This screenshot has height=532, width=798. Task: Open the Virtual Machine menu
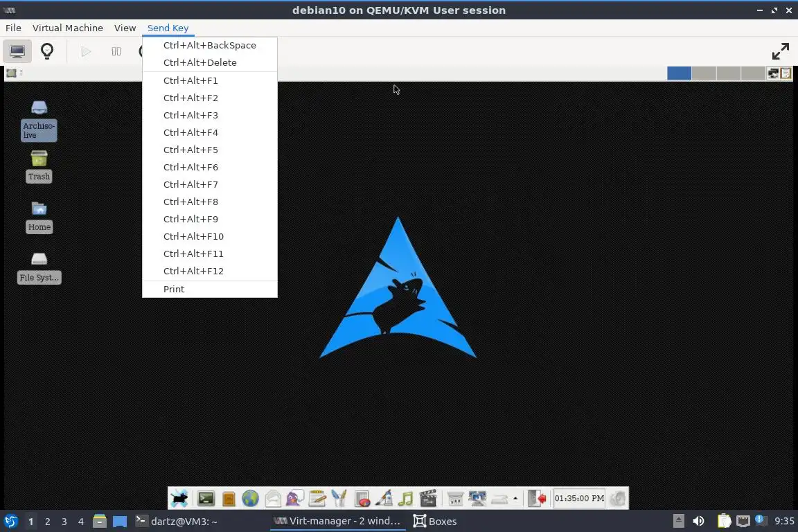pyautogui.click(x=68, y=28)
